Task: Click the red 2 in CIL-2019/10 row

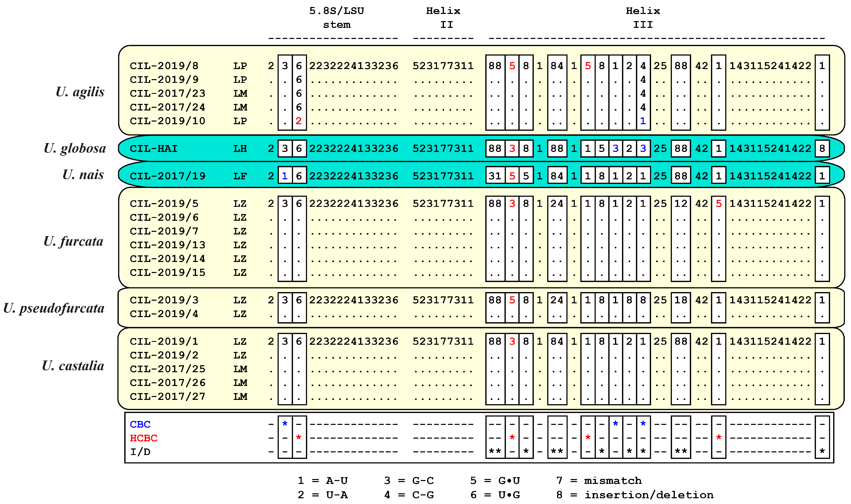Action: pos(299,121)
